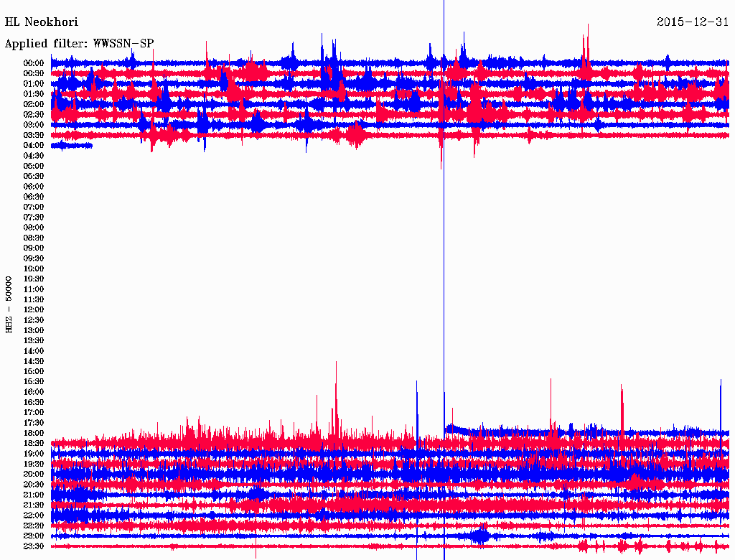
Task: Click the 17:00 time label
Action: [x=34, y=413]
